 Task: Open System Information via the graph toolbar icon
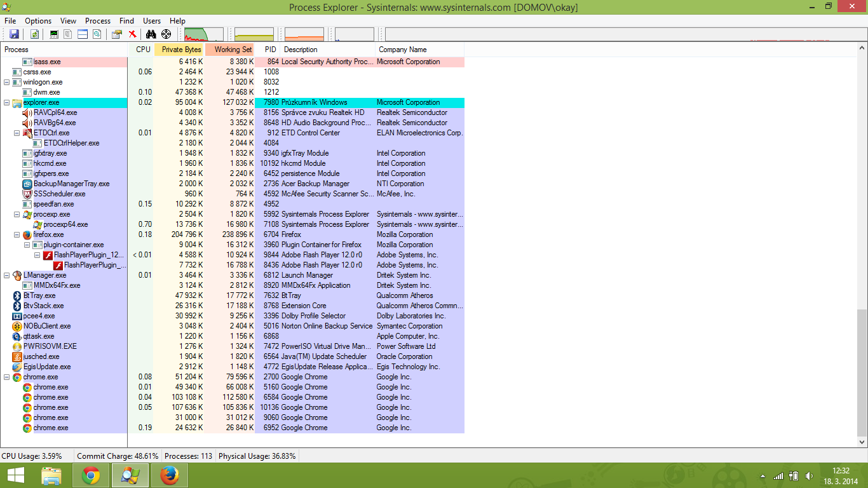pos(54,34)
